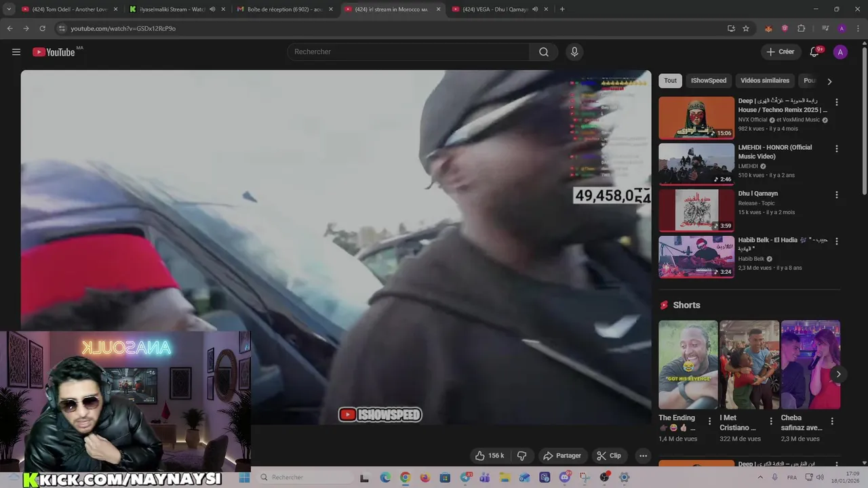Open site information icon in the address bar

pyautogui.click(x=62, y=28)
